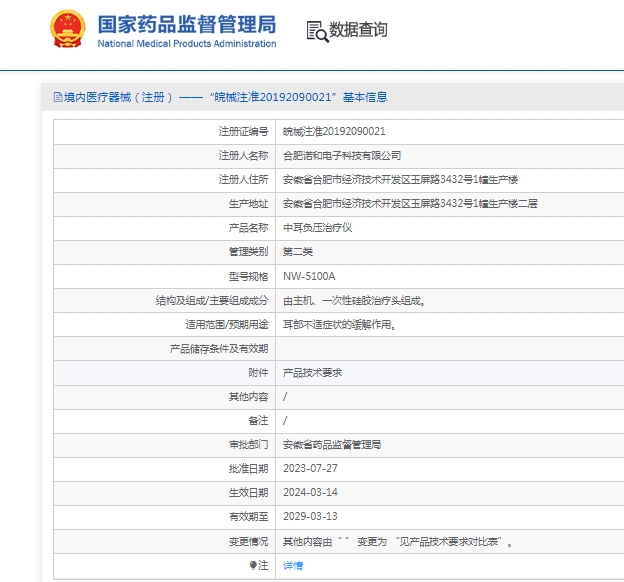Click the 有效期至 label
The image size is (624, 582).
point(249,516)
